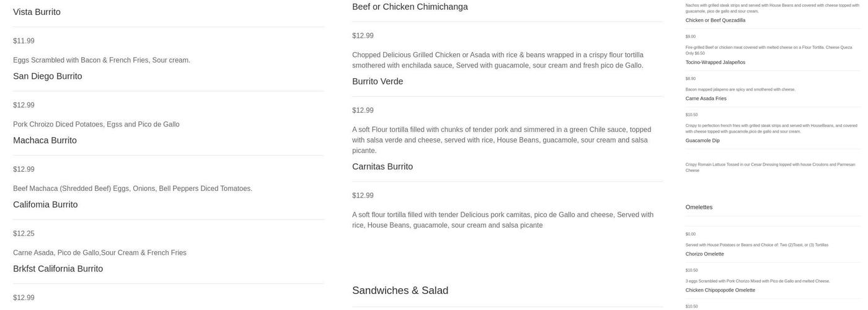The image size is (868, 310).
Task: Click the Carnitas Burrito title
Action: [x=383, y=167]
